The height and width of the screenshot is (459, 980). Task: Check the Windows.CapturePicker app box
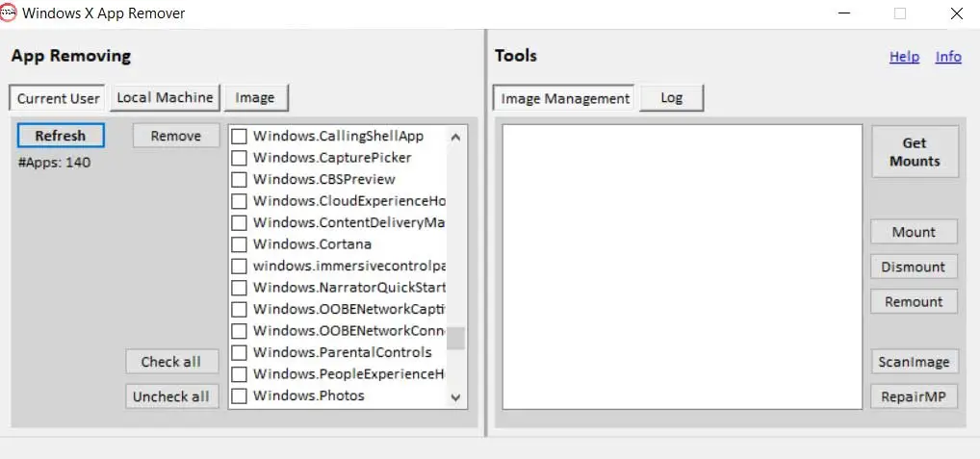click(239, 158)
